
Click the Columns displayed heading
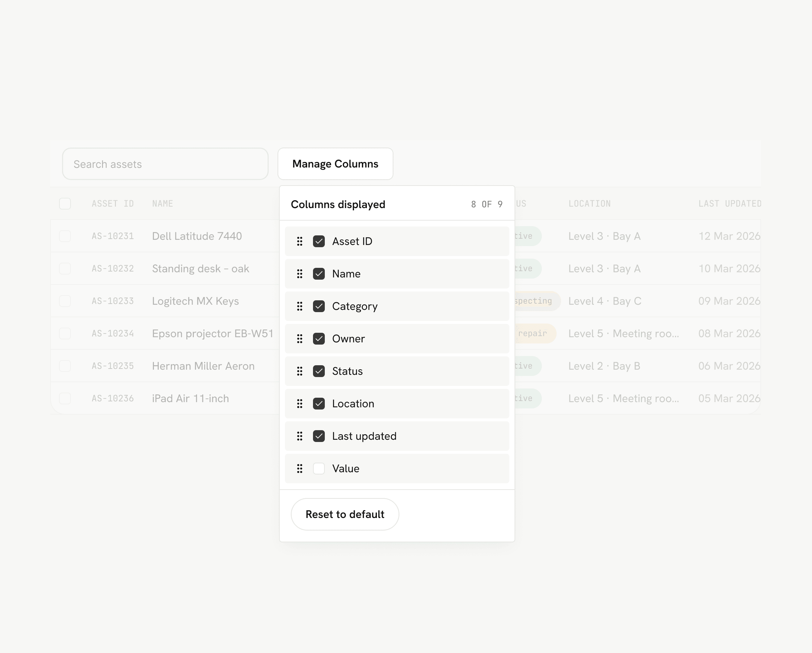point(338,204)
